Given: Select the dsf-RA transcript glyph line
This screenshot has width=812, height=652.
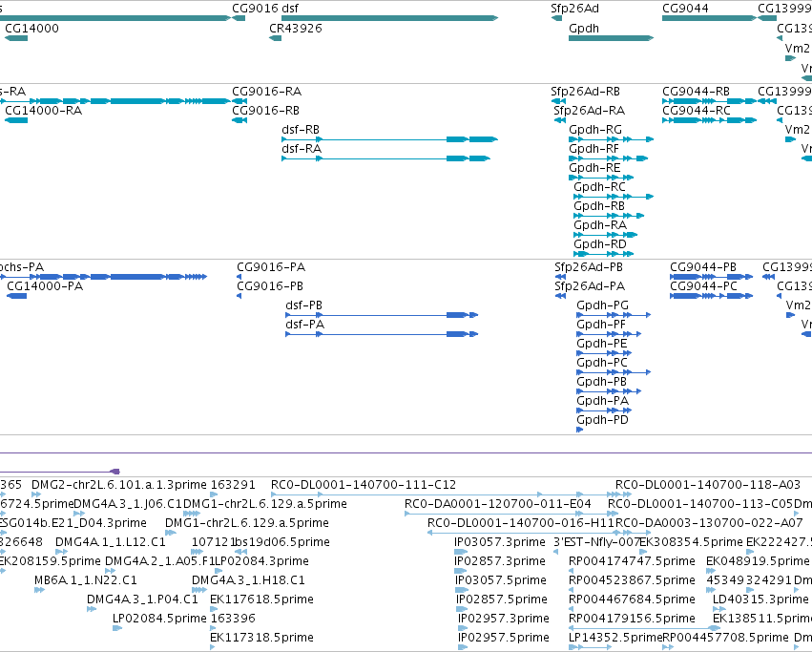Looking at the screenshot, I should click(x=385, y=158).
